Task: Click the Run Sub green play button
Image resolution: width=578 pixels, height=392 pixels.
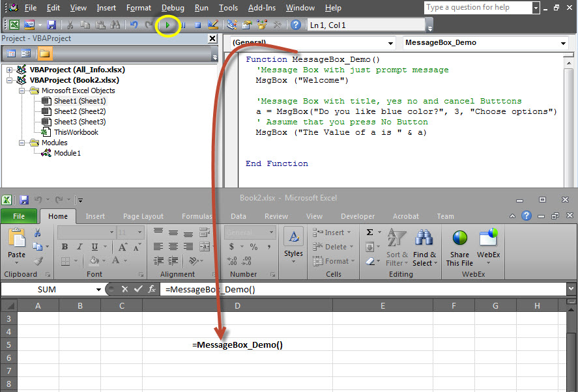Action: [x=168, y=25]
